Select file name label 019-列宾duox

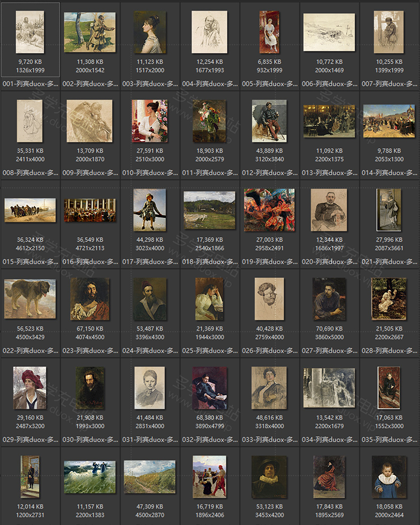pyautogui.click(x=270, y=261)
